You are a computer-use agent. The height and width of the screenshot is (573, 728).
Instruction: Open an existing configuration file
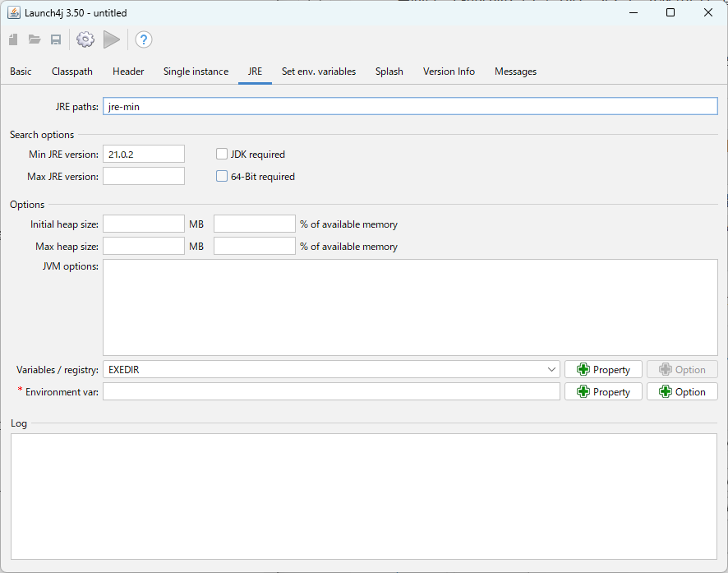(x=35, y=39)
